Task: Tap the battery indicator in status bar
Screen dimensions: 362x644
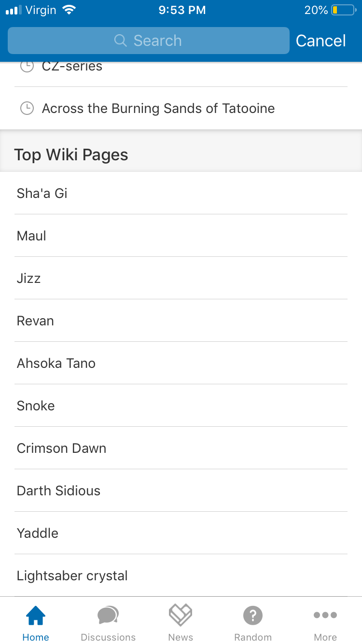Action: pos(343,10)
